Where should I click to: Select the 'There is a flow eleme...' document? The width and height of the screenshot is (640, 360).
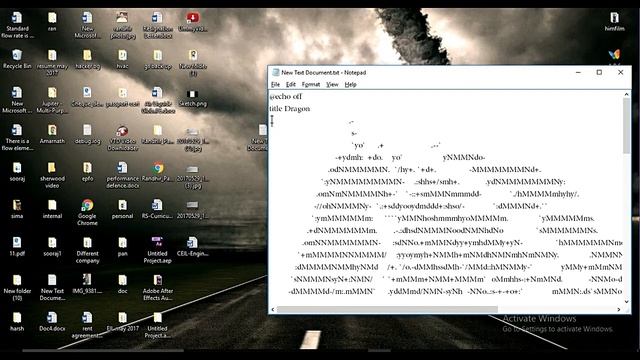(x=17, y=138)
